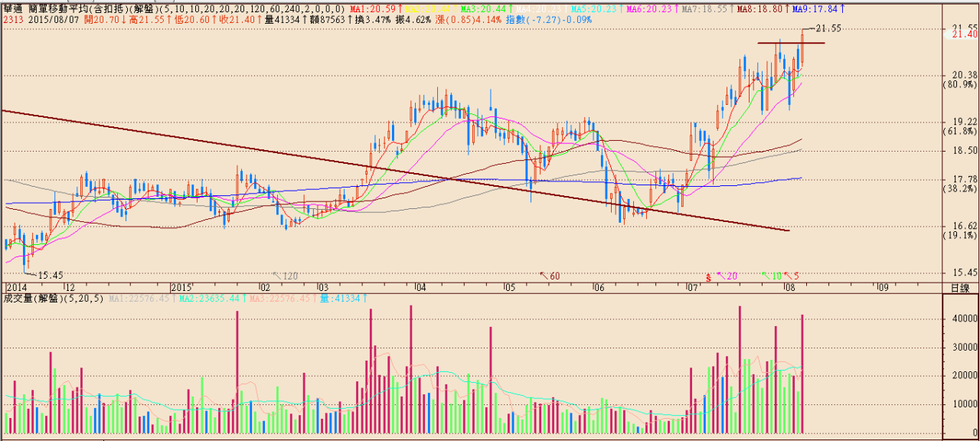Click the 15.45 low price label
This screenshot has width=980, height=441.
click(50, 274)
